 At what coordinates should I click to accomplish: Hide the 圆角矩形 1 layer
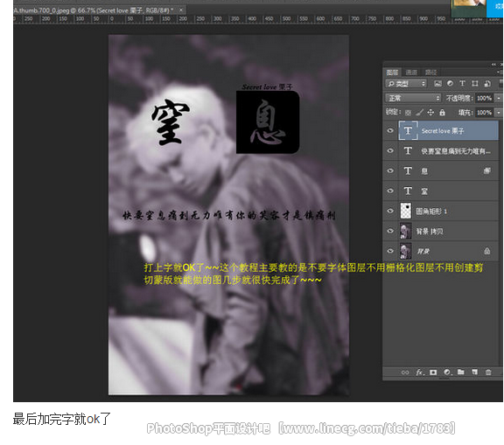pyautogui.click(x=390, y=211)
